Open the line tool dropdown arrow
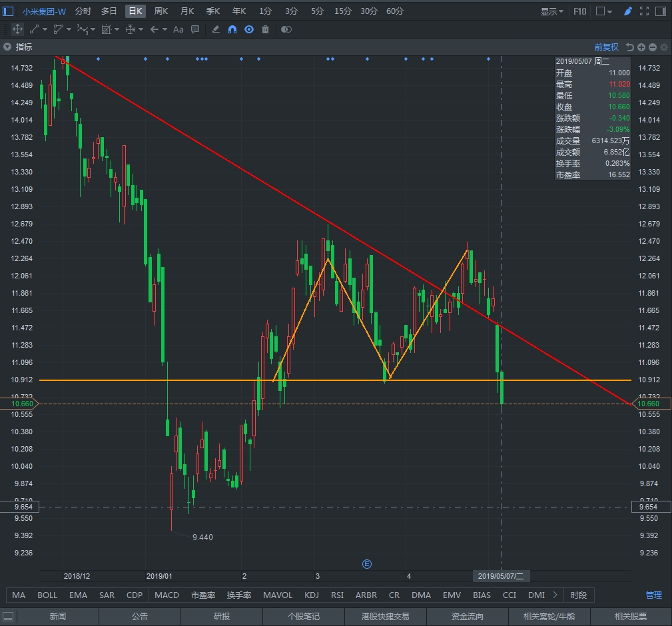The width and height of the screenshot is (672, 626). click(x=45, y=29)
